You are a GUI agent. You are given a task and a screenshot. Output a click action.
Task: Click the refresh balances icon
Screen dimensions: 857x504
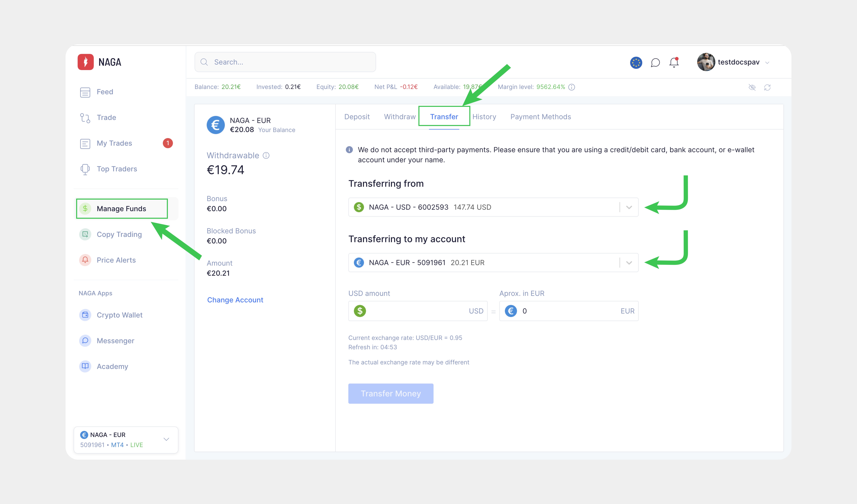pyautogui.click(x=767, y=87)
